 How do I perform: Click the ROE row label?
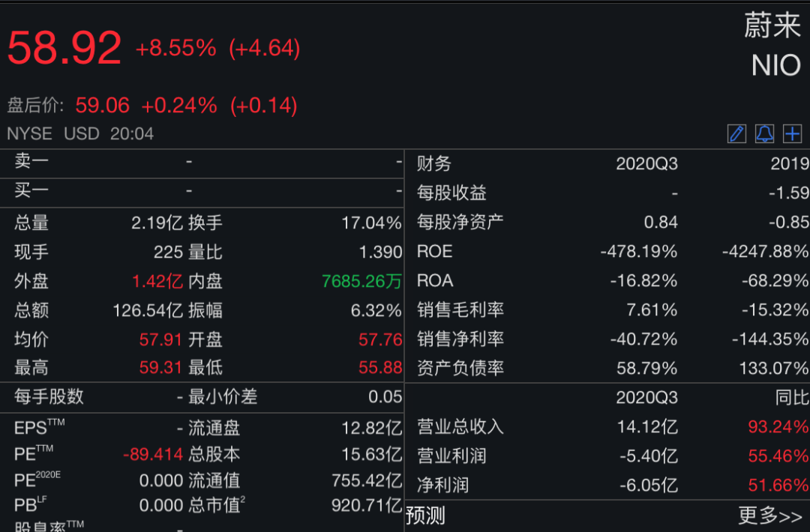tap(435, 251)
